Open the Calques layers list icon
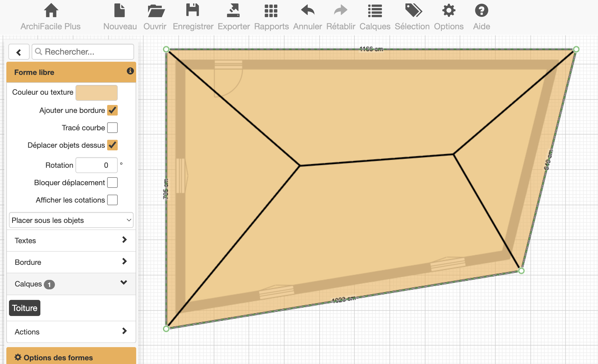The width and height of the screenshot is (598, 364). [375, 11]
